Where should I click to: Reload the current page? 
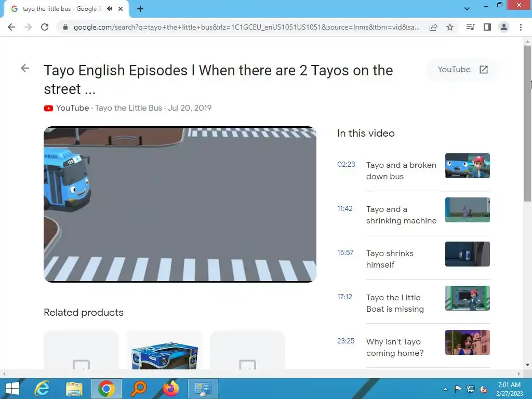pyautogui.click(x=45, y=27)
